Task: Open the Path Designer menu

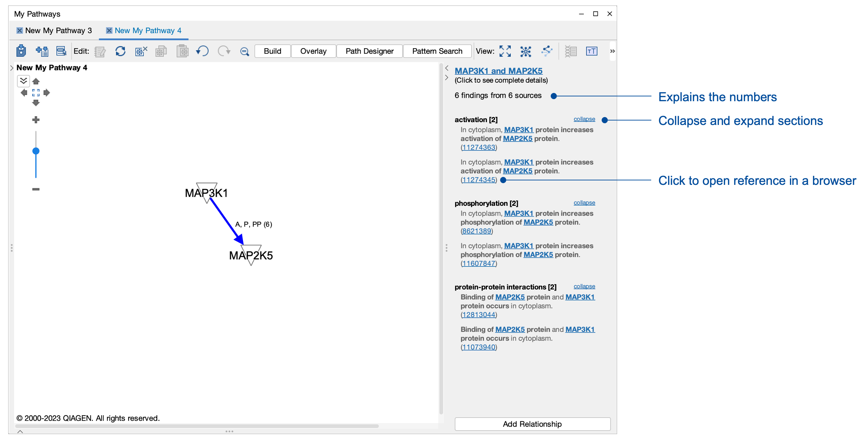Action: pyautogui.click(x=369, y=51)
